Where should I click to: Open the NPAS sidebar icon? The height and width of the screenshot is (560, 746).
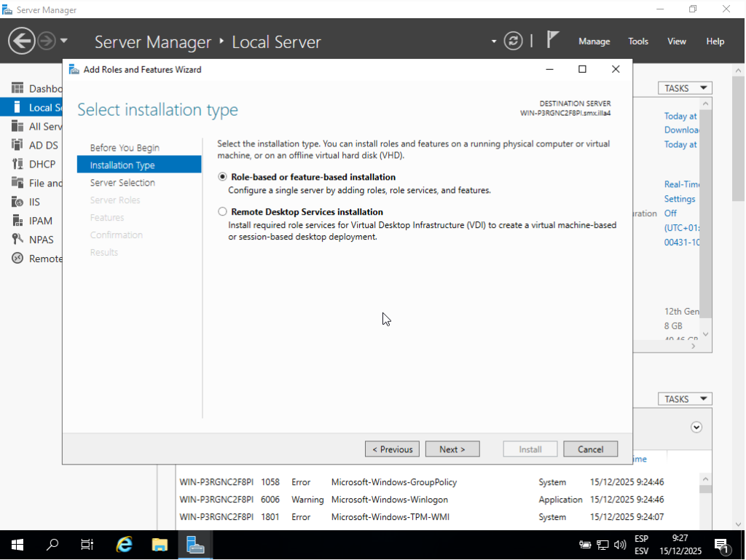tap(17, 240)
